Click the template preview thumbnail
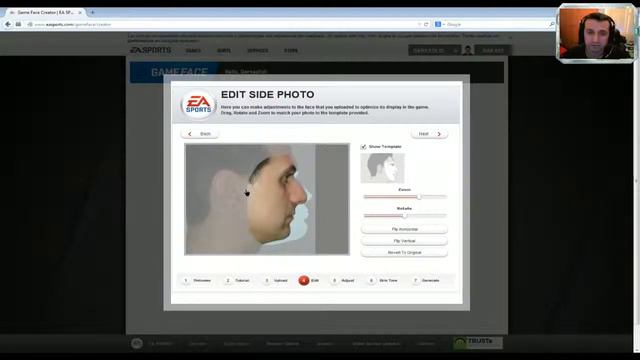Viewport: 640px width, 360px height. tap(382, 168)
